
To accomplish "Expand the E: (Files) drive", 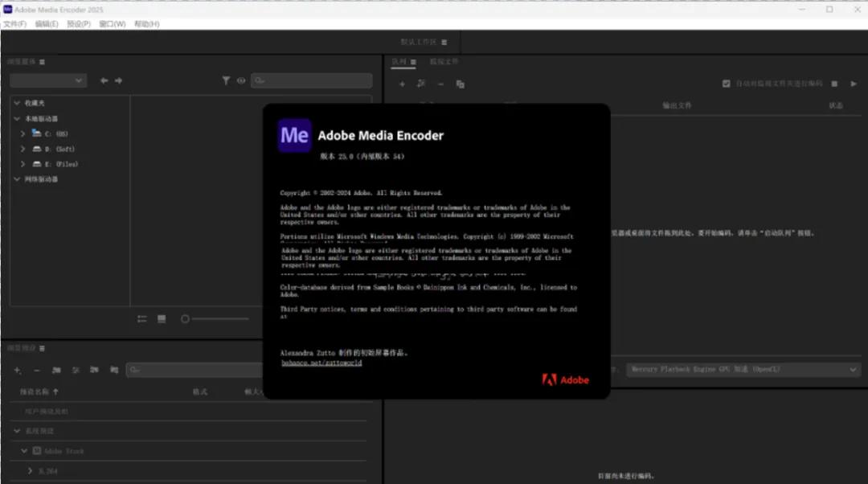I will tap(23, 164).
